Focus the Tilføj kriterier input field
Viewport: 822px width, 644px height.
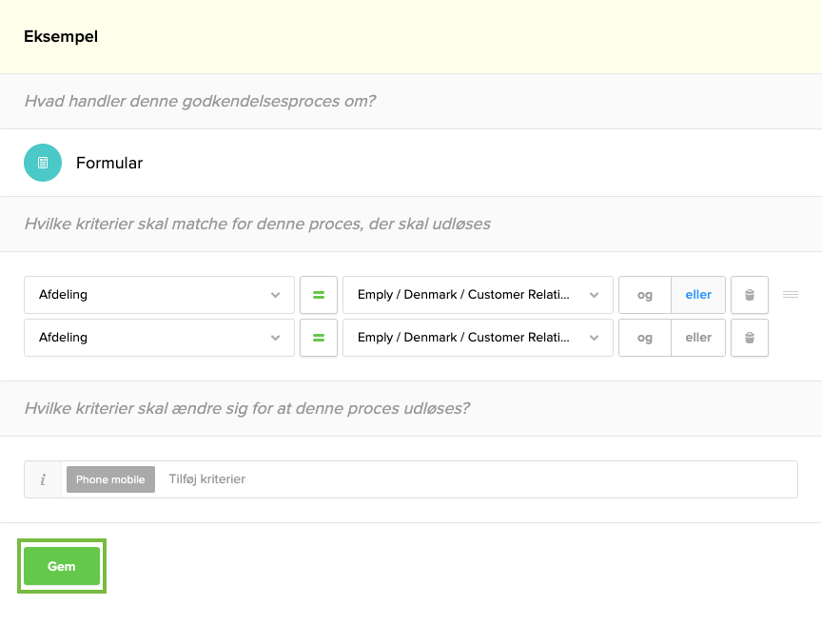point(476,479)
